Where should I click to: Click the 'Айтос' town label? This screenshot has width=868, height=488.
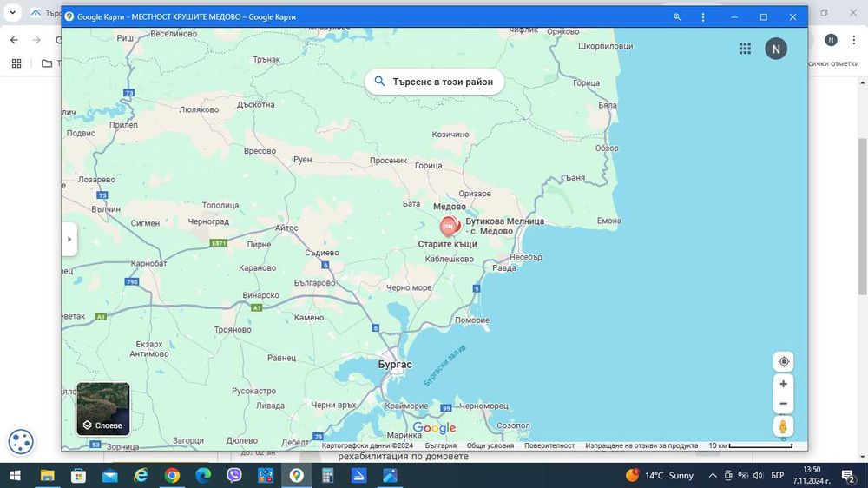pyautogui.click(x=286, y=228)
